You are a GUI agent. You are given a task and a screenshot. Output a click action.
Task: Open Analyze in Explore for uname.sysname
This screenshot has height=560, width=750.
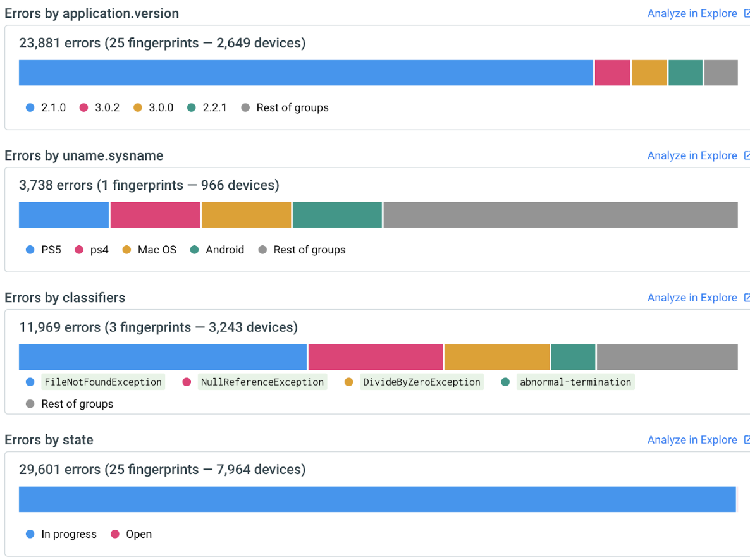pyautogui.click(x=692, y=156)
